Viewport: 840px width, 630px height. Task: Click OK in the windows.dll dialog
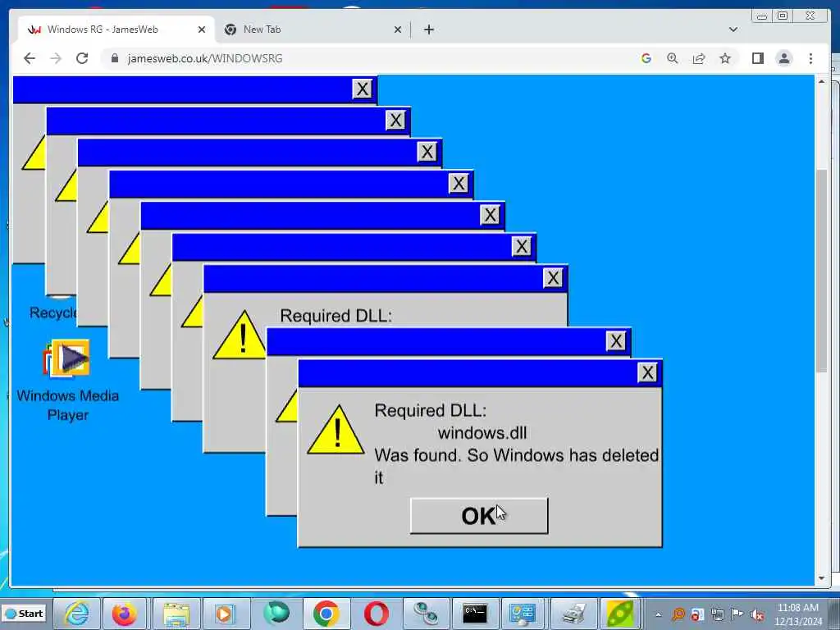(x=479, y=516)
